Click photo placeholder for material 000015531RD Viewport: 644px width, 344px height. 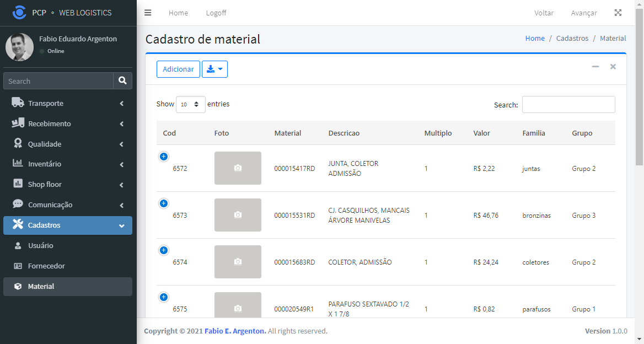pyautogui.click(x=238, y=214)
